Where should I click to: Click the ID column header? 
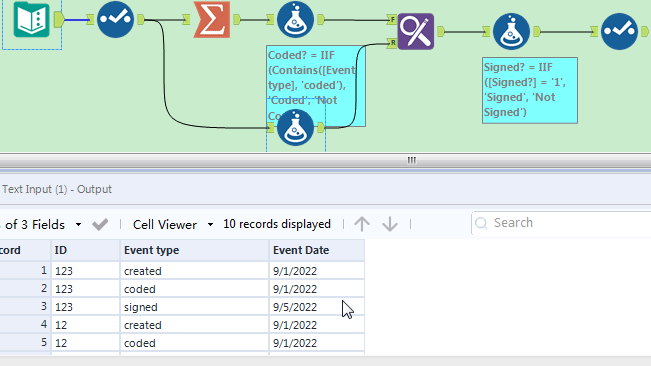pos(86,250)
